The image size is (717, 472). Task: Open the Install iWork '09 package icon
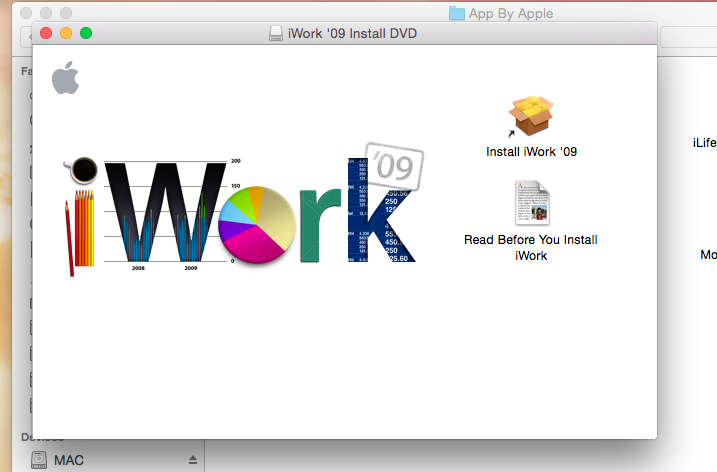pyautogui.click(x=531, y=118)
